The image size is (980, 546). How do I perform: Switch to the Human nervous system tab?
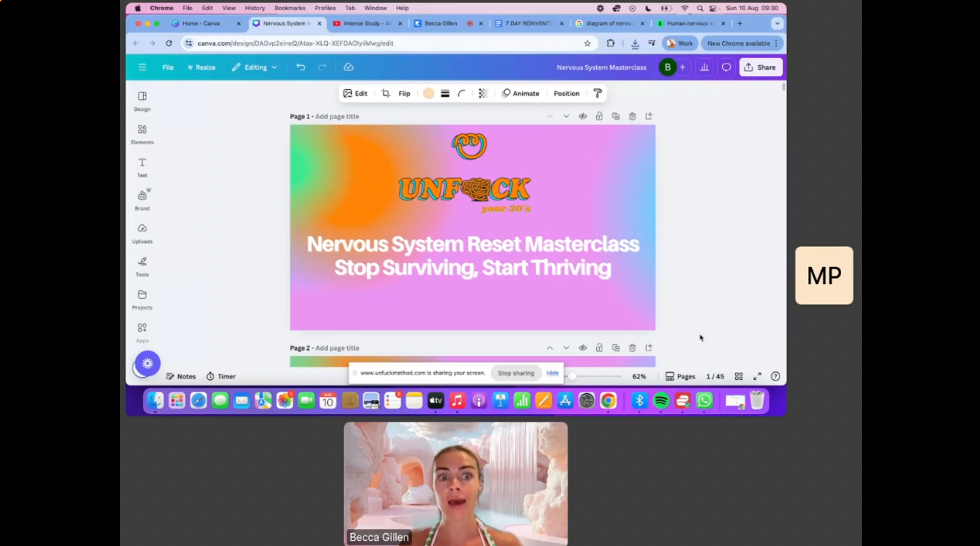point(690,24)
